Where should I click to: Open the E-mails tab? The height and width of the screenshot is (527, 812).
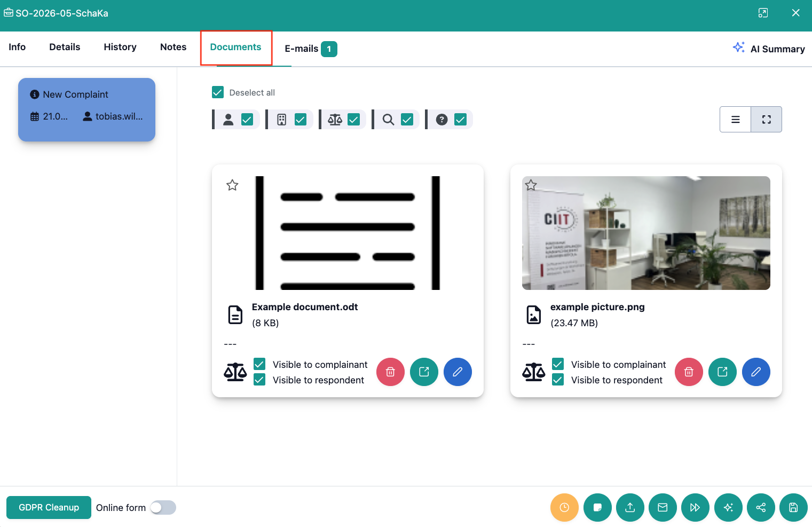pyautogui.click(x=311, y=49)
